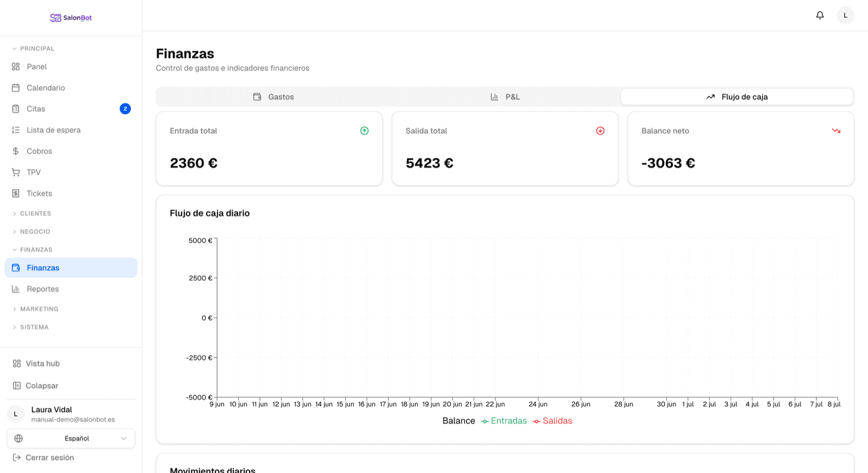
Task: Expand the SISTEMA section
Action: (30, 327)
